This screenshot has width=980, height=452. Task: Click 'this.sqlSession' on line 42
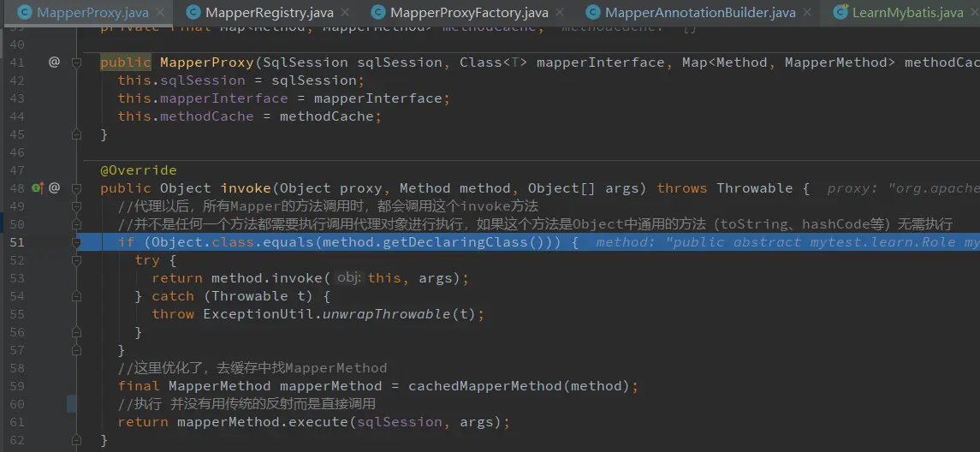point(181,80)
